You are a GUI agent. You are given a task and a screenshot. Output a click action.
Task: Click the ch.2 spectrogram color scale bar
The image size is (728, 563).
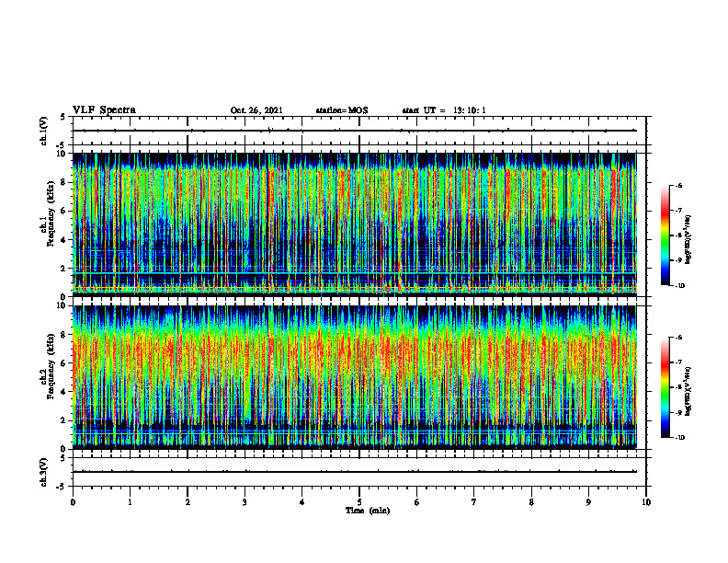pos(665,387)
